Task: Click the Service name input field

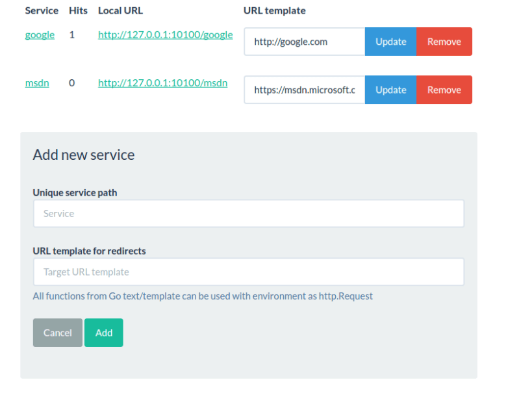Action: tap(249, 213)
